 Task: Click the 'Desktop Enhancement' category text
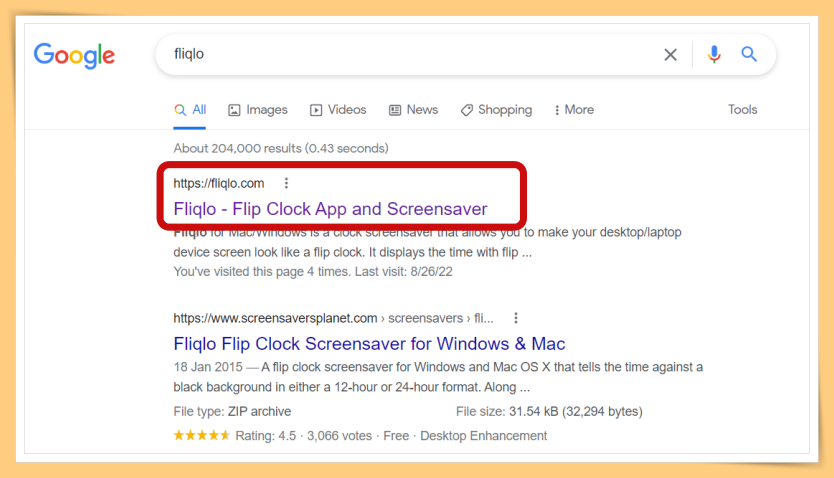483,436
